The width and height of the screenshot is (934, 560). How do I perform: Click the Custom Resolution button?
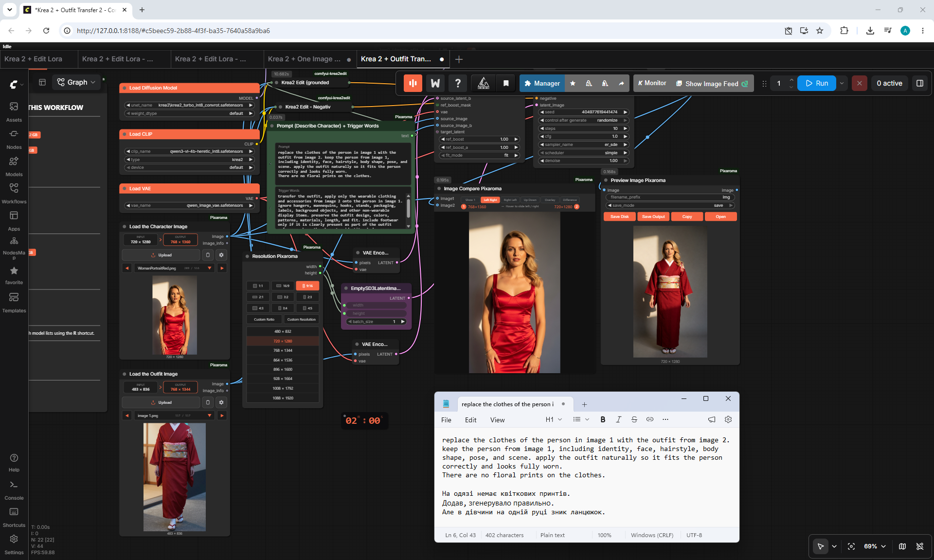point(302,319)
